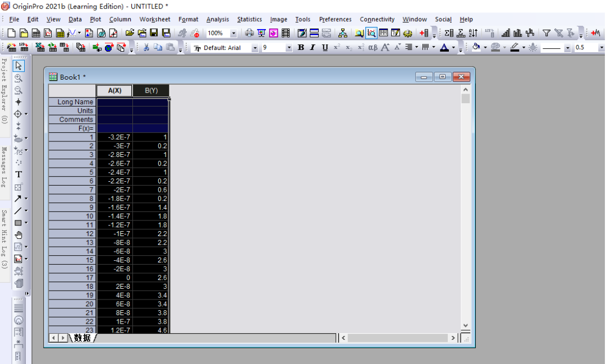Click the font color A swatch
Screen dimensions: 606x364
[444, 48]
